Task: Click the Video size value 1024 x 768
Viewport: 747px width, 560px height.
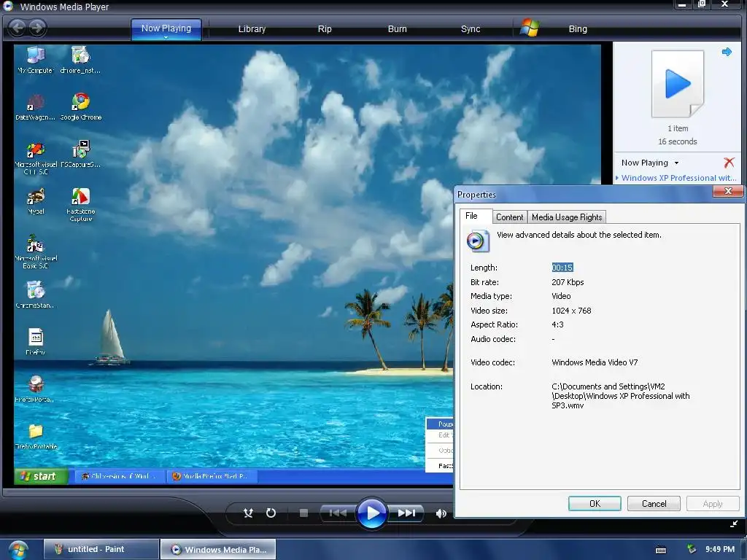Action: (571, 311)
